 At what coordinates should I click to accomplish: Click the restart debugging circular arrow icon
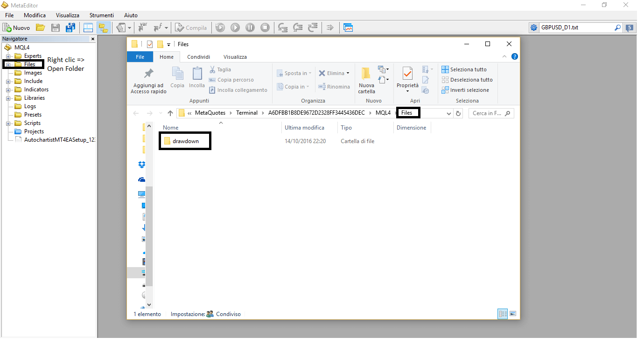220,28
